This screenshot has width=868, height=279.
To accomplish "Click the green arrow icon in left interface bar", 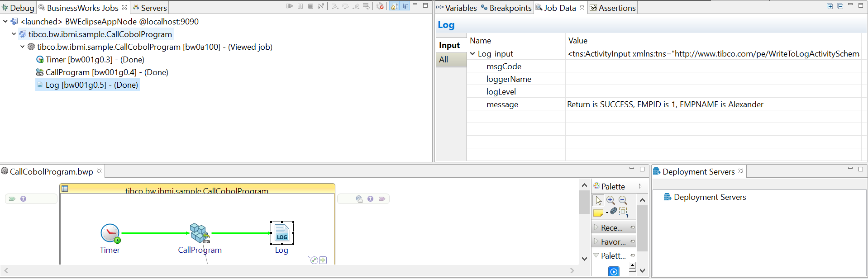I will (12, 199).
